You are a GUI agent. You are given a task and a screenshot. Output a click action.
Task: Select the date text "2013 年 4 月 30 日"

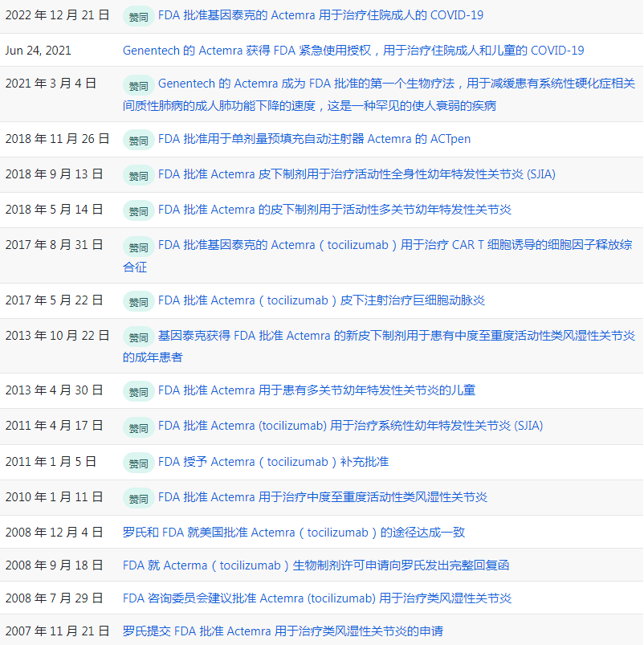[54, 390]
